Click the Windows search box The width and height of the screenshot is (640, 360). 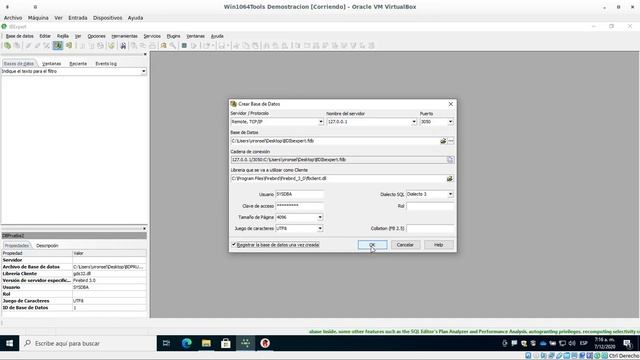pyautogui.click(x=88, y=343)
